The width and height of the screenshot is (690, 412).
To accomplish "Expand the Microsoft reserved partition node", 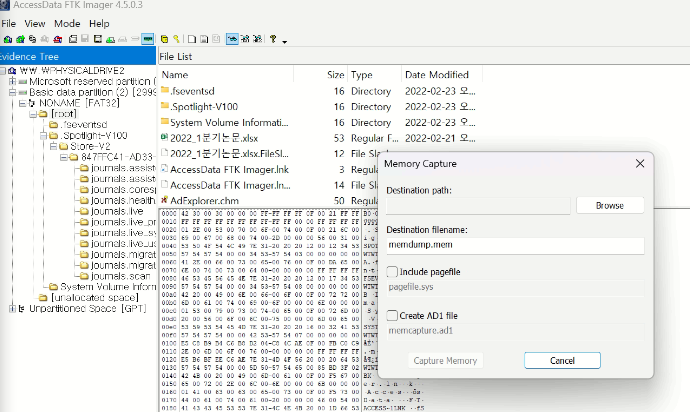I will (x=12, y=81).
